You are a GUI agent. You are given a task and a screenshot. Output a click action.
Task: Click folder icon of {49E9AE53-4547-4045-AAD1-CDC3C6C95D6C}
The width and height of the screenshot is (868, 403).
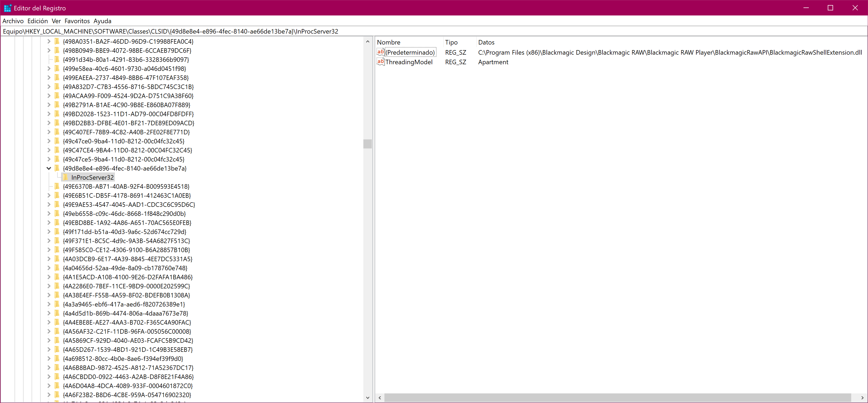pyautogui.click(x=57, y=204)
